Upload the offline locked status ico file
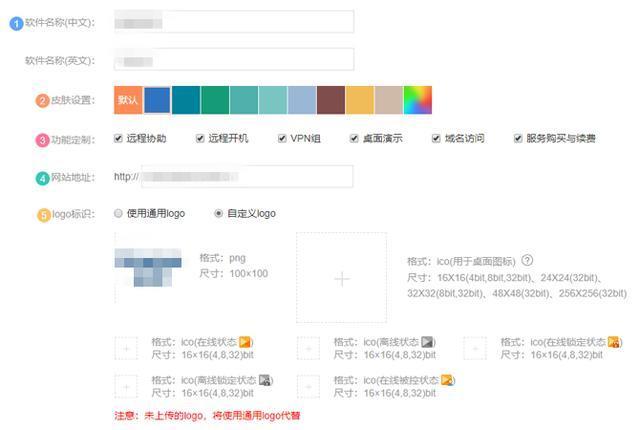 tap(126, 386)
